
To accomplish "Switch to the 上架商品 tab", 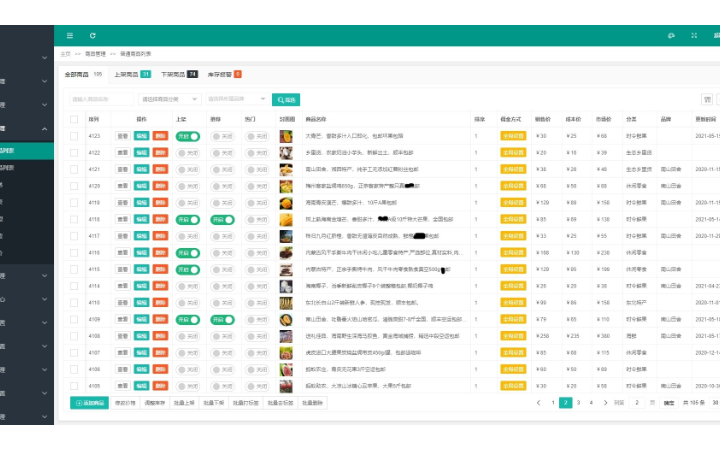I will click(x=132, y=74).
